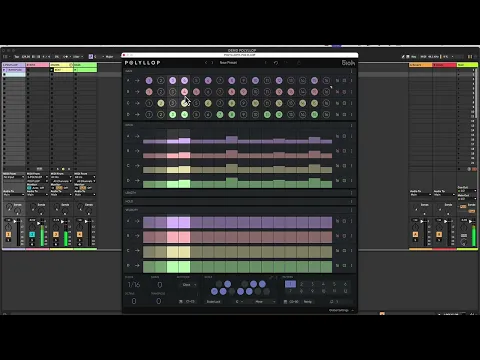Open three-dot menu at end of Velocity row D
This screenshot has height=360, width=480.
pos(351,266)
